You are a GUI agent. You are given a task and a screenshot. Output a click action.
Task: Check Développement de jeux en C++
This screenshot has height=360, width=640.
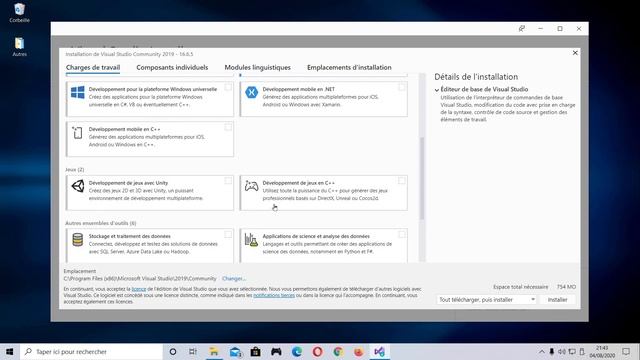click(x=402, y=180)
